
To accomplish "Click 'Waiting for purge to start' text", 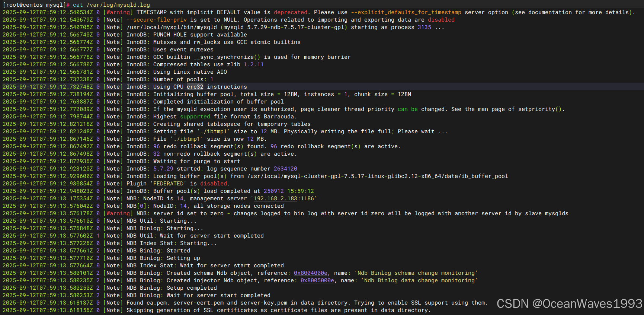I will [197, 161].
